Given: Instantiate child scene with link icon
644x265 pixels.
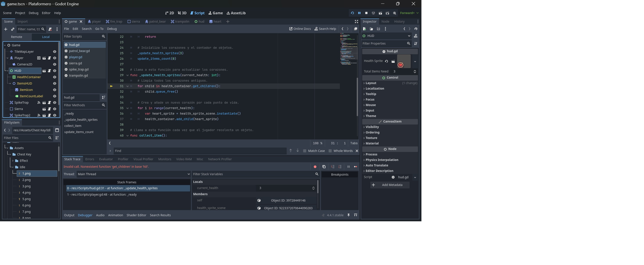Looking at the screenshot, I should tap(13, 29).
